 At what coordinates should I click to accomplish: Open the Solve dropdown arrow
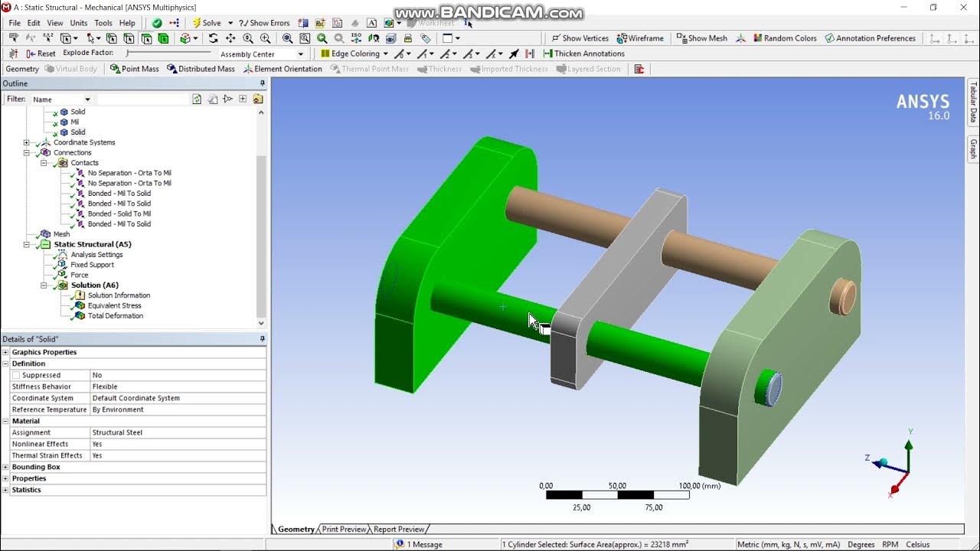[x=230, y=23]
